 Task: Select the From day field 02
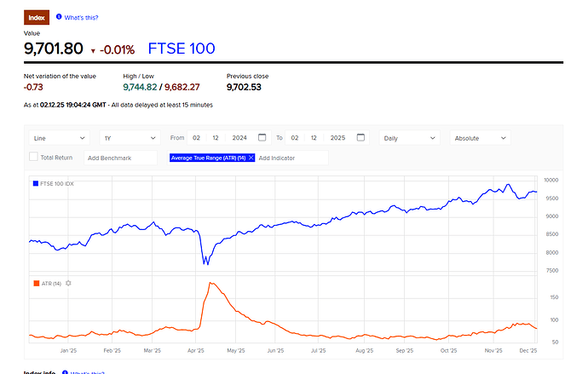click(x=196, y=138)
